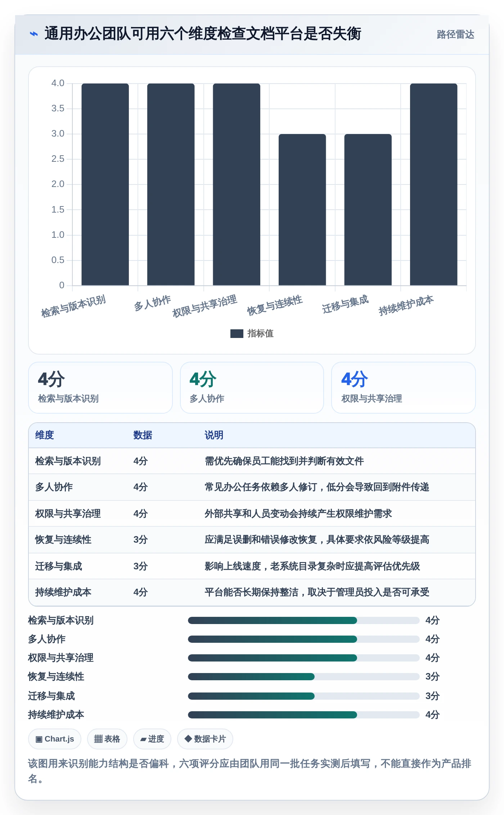Click the 迁移与集成 x-axis label under the chart

[x=345, y=304]
